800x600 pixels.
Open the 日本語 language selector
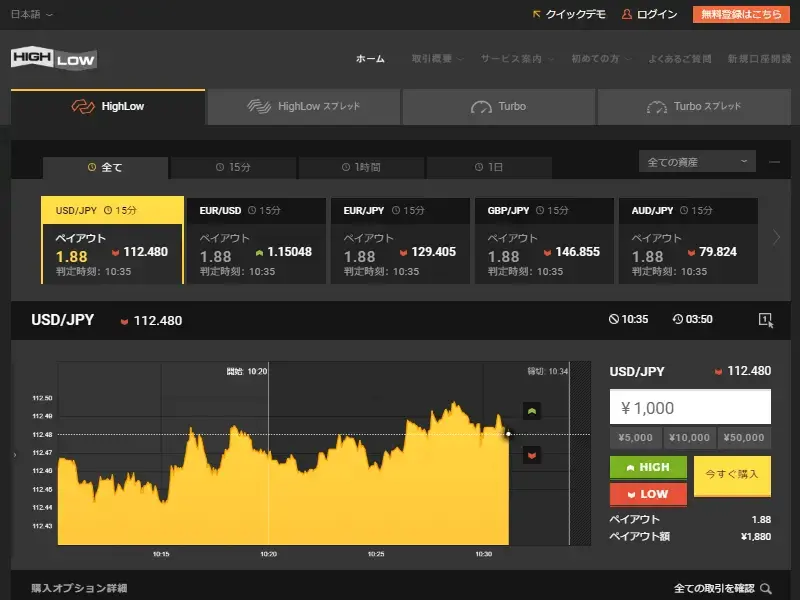click(32, 14)
